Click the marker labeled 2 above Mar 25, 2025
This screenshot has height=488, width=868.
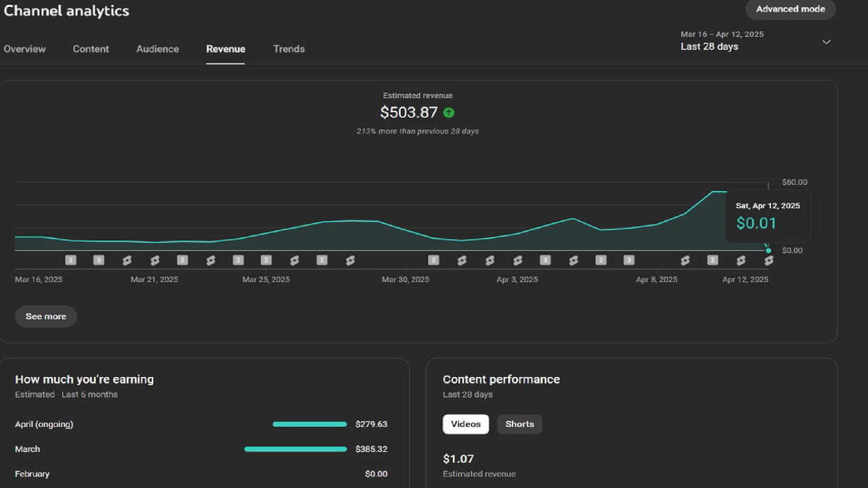coord(266,260)
